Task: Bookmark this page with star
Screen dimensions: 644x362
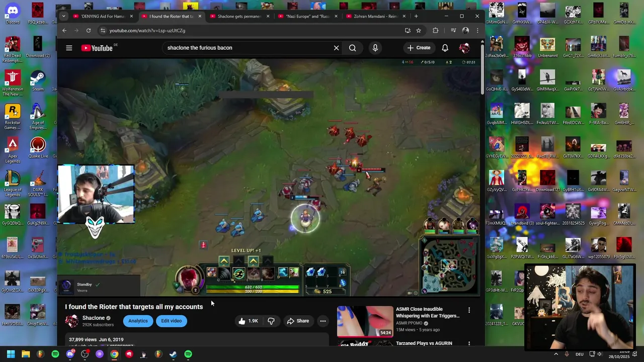Action: point(418,31)
